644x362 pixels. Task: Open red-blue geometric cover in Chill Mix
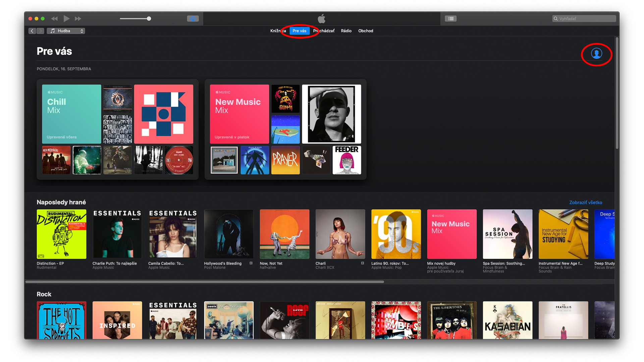coord(164,114)
